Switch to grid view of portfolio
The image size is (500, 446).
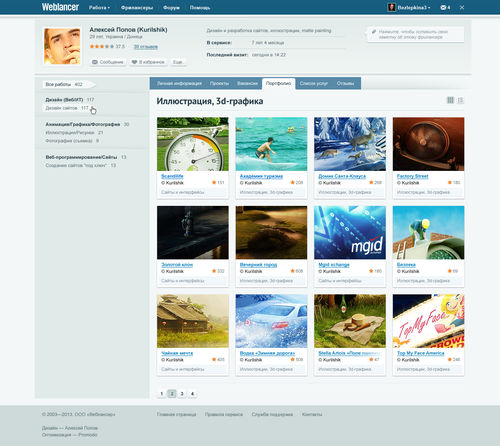tap(450, 100)
